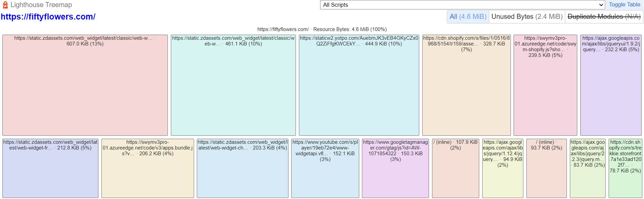Viewport: 644px width, 199px height.
Task: Select the (inline) 107.9 KiB tile
Action: coord(456,168)
